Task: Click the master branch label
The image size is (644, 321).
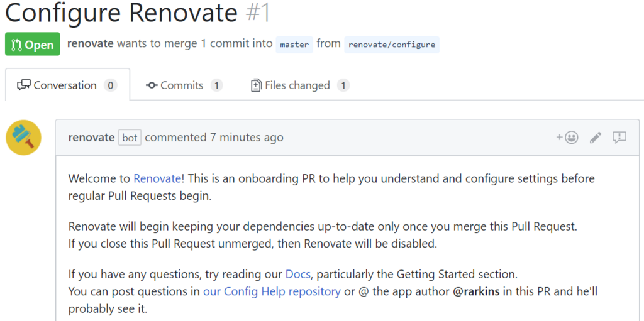Action: point(294,45)
